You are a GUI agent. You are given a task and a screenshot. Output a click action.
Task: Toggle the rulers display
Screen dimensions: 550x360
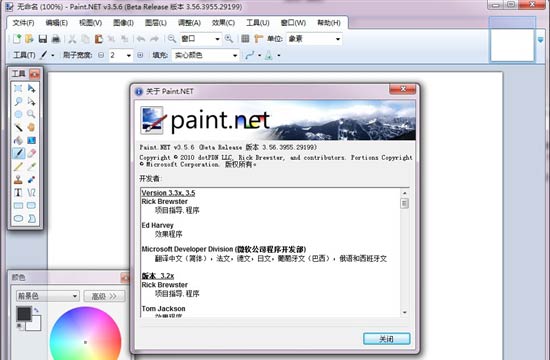tap(259, 39)
